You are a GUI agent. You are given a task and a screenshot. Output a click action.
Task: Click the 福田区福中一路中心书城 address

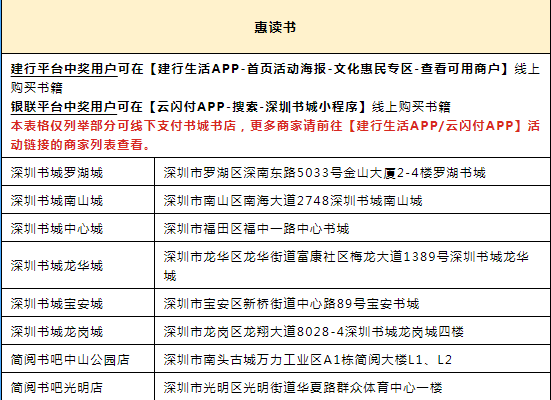[256, 228]
